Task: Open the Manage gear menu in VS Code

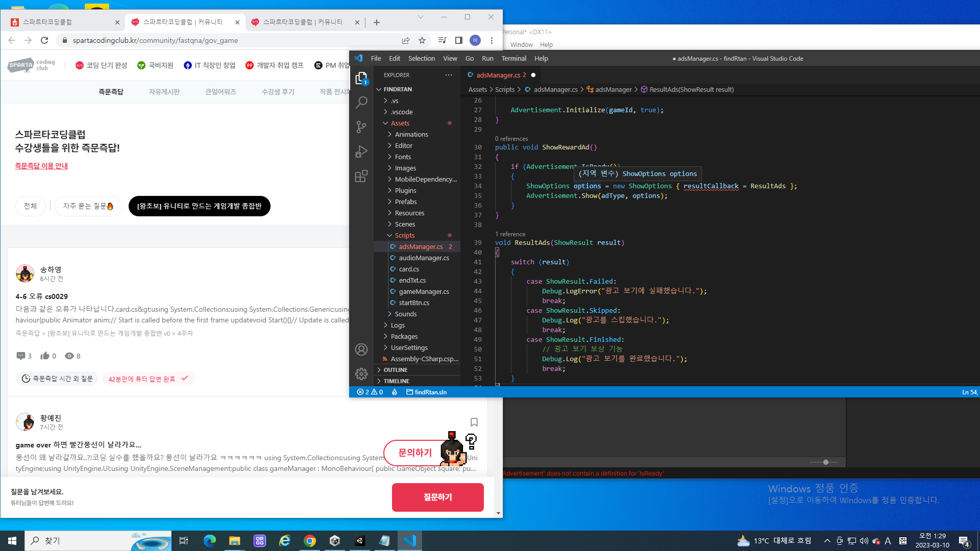Action: pyautogui.click(x=361, y=374)
